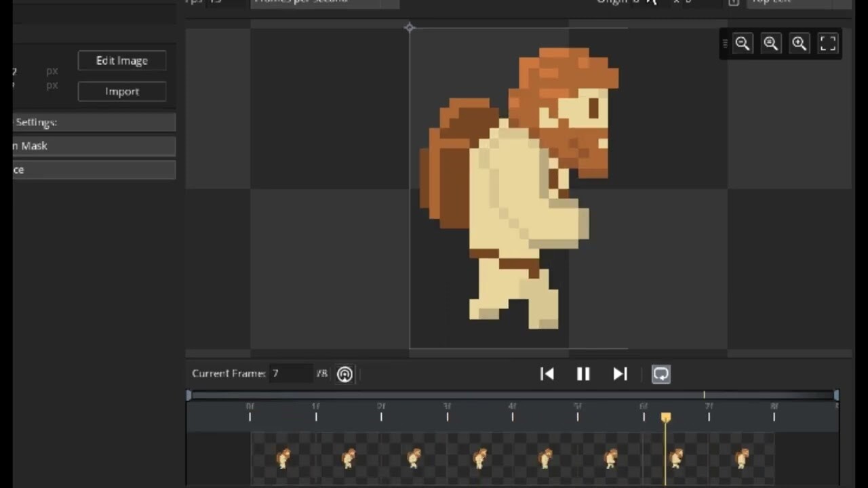Open the onion skin settings icon
This screenshot has height=488, width=868.
click(344, 373)
